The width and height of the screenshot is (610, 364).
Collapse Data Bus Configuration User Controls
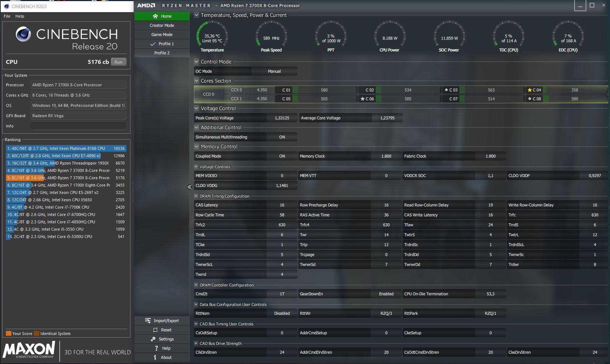click(x=196, y=304)
